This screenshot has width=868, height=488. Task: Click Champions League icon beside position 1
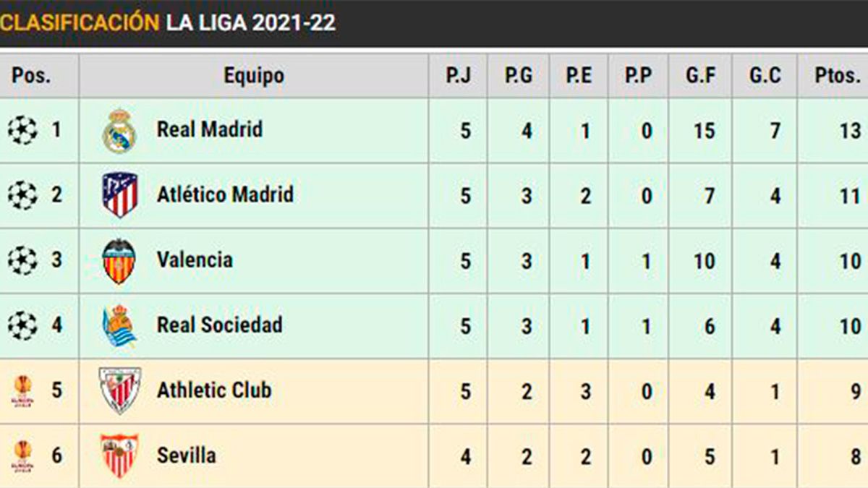pyautogui.click(x=22, y=131)
